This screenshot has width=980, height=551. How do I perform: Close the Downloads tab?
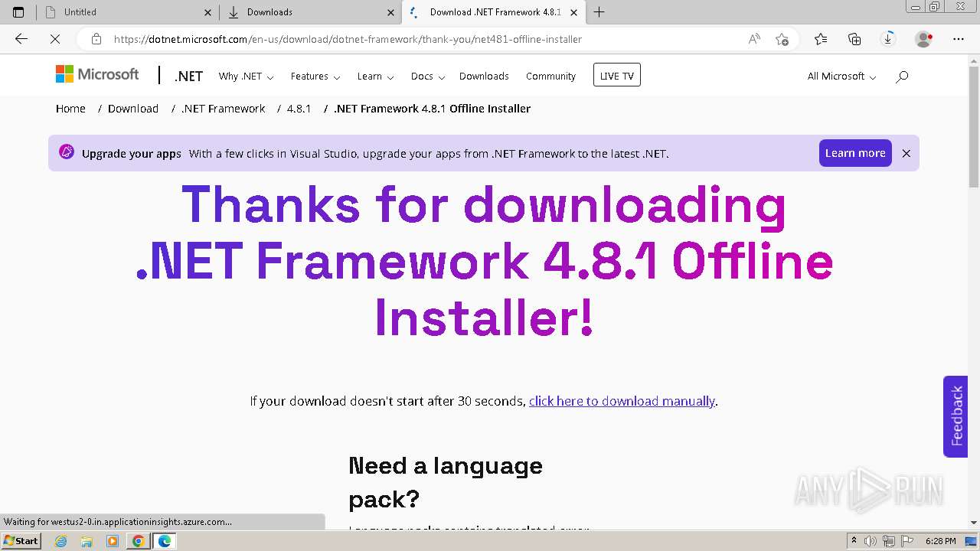(390, 12)
